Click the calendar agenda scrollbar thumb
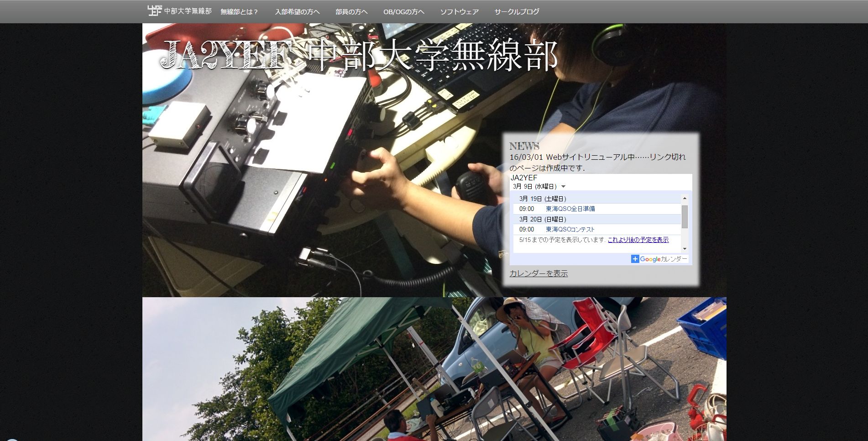Viewport: 868px width, 441px height. 685,216
